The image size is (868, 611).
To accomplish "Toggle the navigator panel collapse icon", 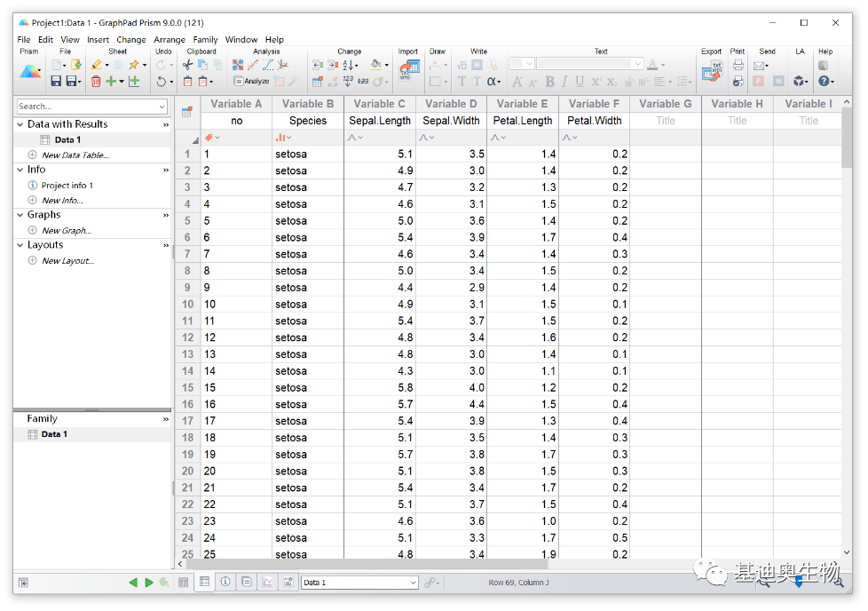I will pos(23,583).
